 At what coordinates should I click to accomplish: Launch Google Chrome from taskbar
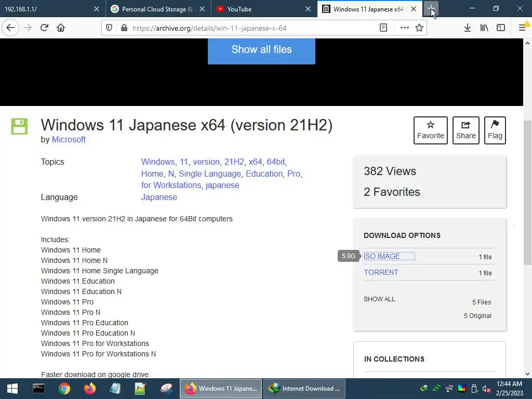pos(64,389)
